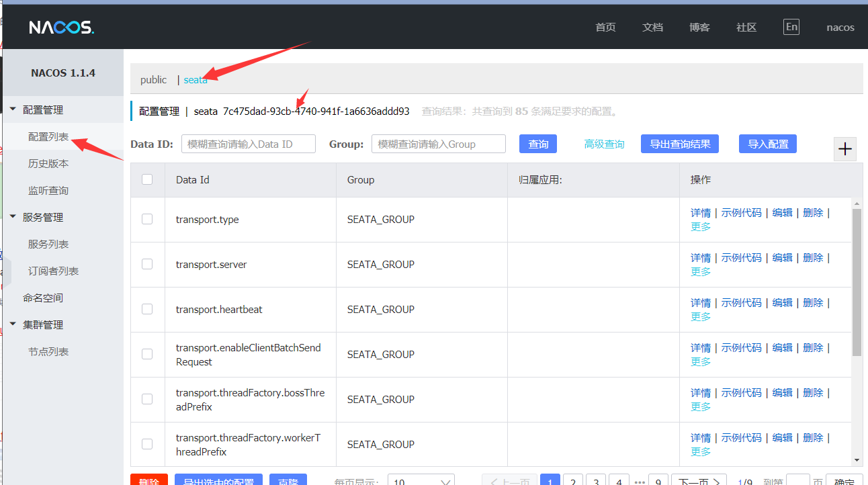This screenshot has height=485, width=868.
Task: Click 更多 for transport.server
Action: [x=701, y=271]
